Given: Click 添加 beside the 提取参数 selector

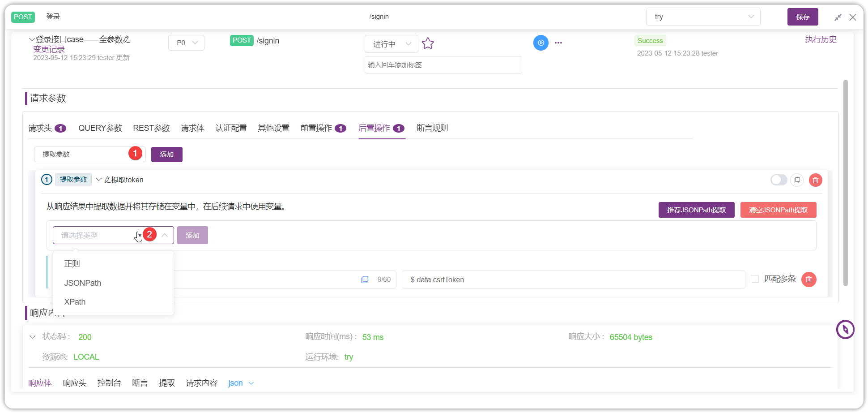Looking at the screenshot, I should [166, 155].
